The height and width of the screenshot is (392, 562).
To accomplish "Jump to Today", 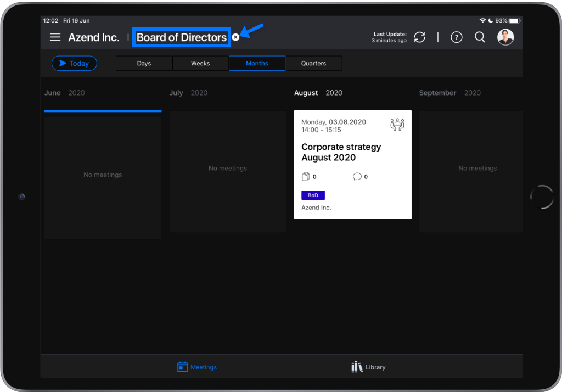I will (x=74, y=64).
